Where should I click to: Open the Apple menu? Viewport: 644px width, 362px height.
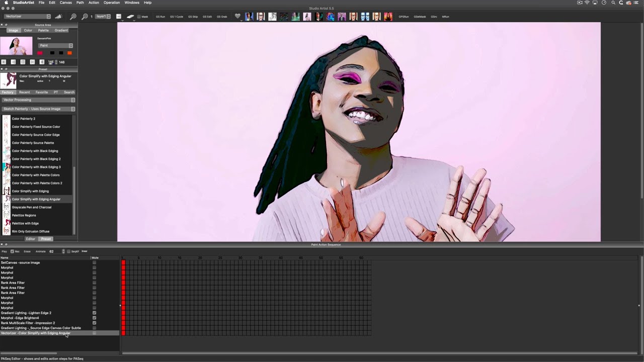(x=6, y=3)
